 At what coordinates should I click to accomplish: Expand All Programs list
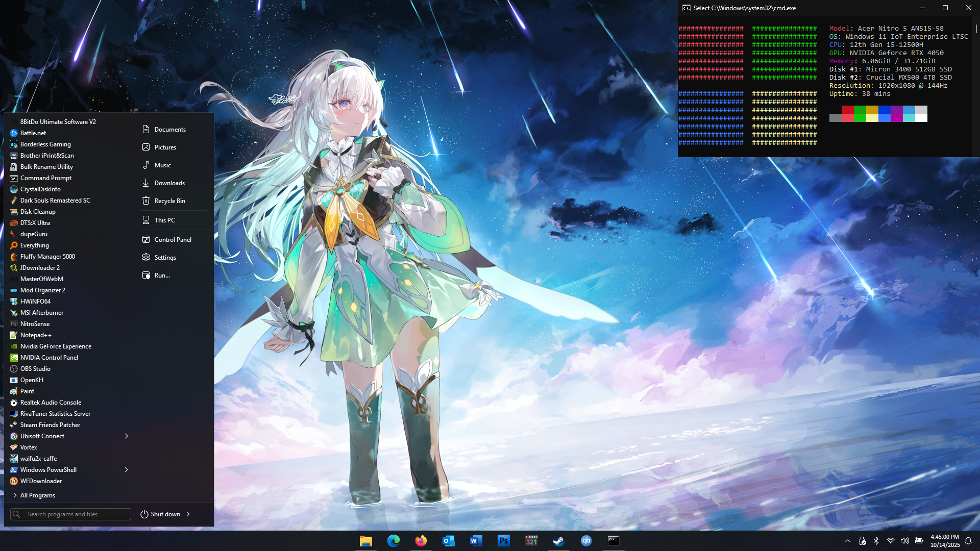tap(38, 495)
